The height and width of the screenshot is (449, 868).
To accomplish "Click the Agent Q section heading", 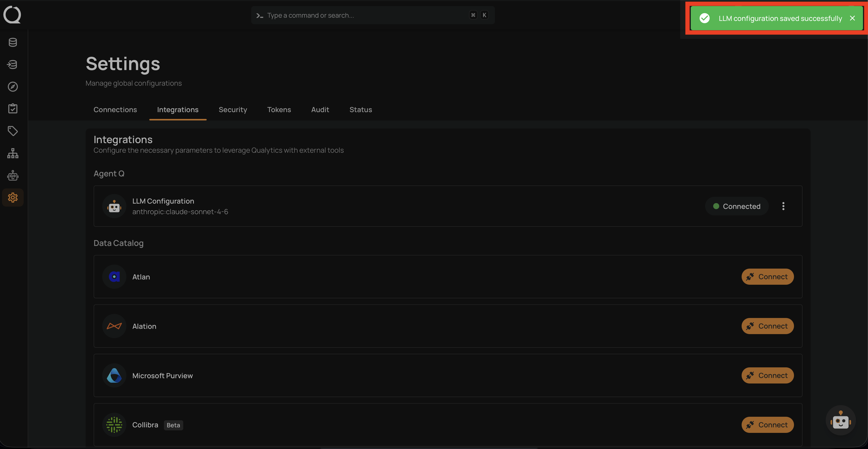I will coord(109,173).
